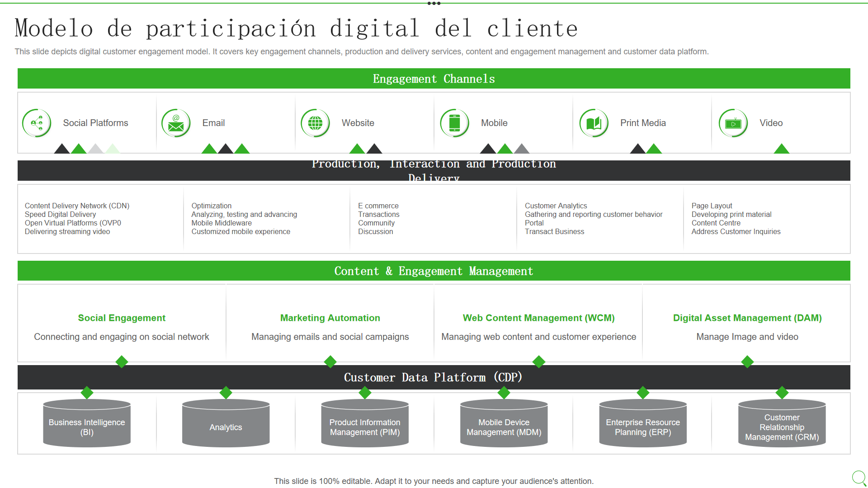
Task: Click 'Connecting and engaging on social network' text
Action: [x=122, y=337]
